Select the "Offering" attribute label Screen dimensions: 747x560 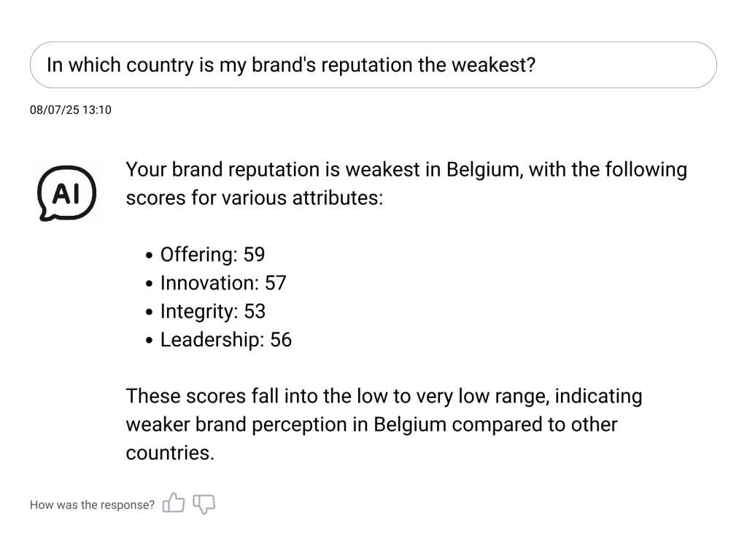tap(197, 254)
